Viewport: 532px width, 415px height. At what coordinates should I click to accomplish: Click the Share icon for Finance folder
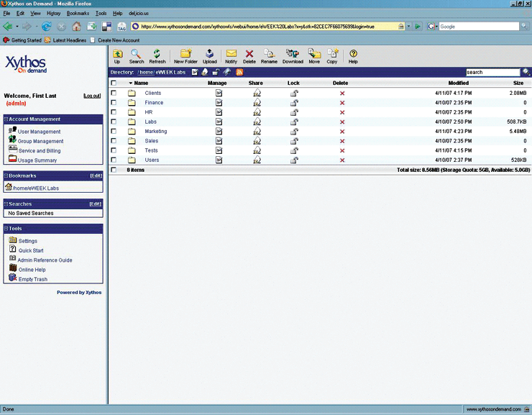click(x=257, y=102)
